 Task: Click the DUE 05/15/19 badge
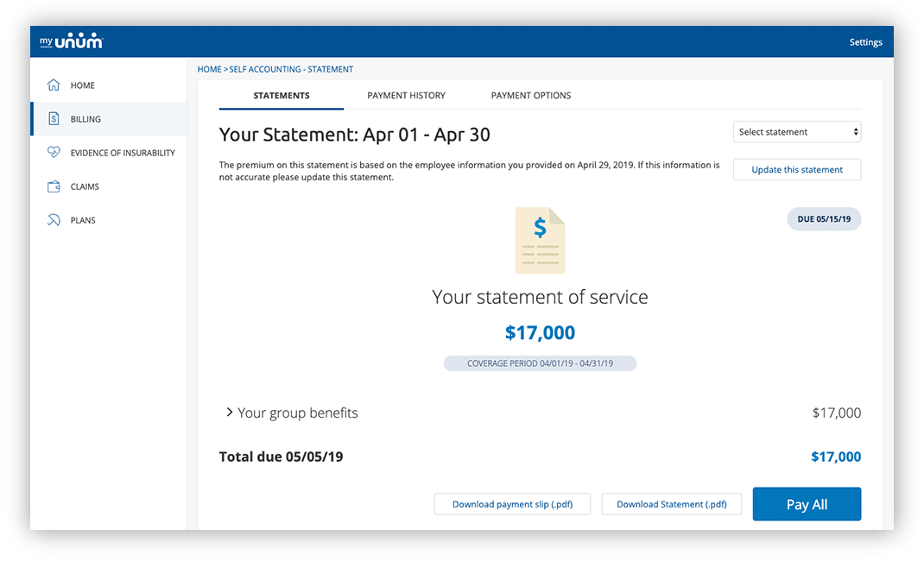[824, 218]
